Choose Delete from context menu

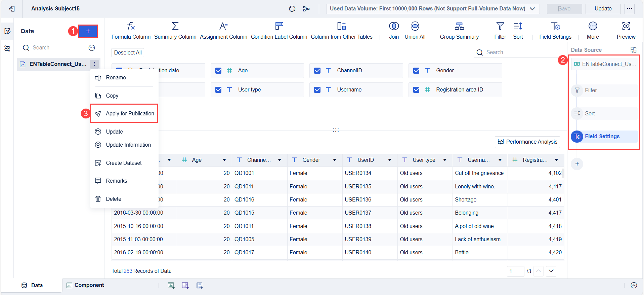point(124,199)
